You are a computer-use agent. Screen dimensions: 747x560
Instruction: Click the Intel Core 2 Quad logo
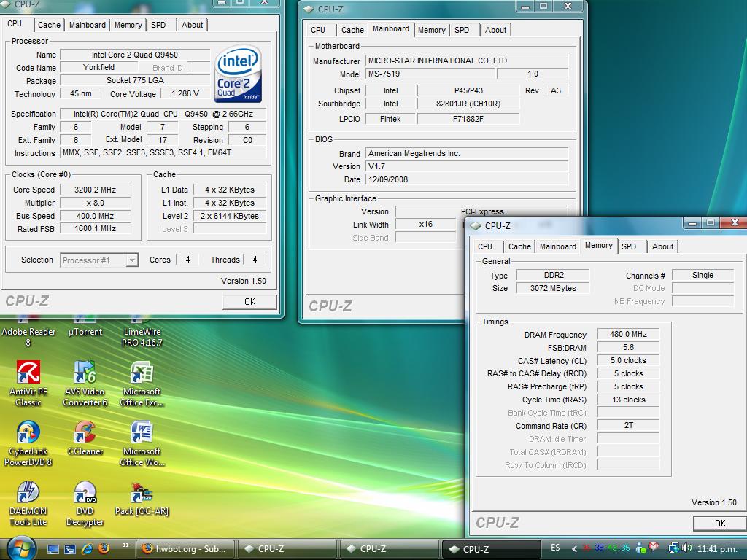point(238,74)
